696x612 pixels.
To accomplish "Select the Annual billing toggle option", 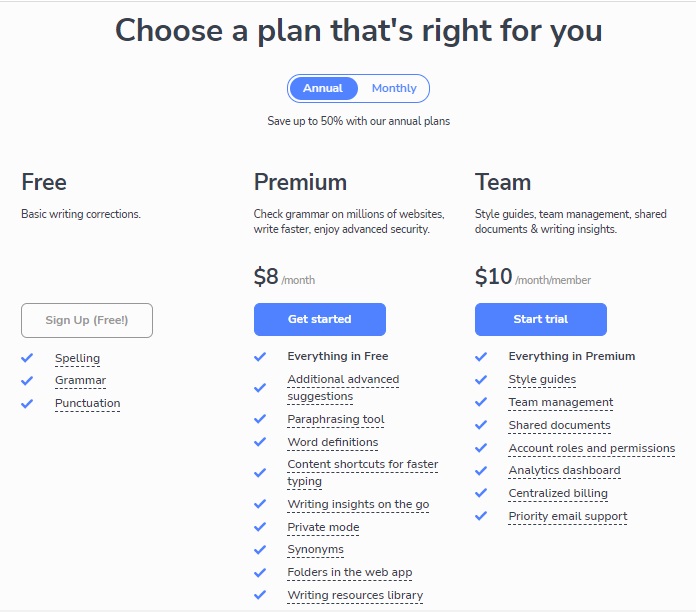I will click(x=323, y=88).
